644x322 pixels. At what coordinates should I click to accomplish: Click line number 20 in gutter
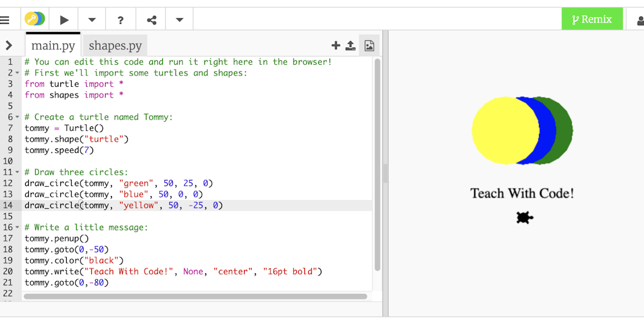click(x=8, y=272)
